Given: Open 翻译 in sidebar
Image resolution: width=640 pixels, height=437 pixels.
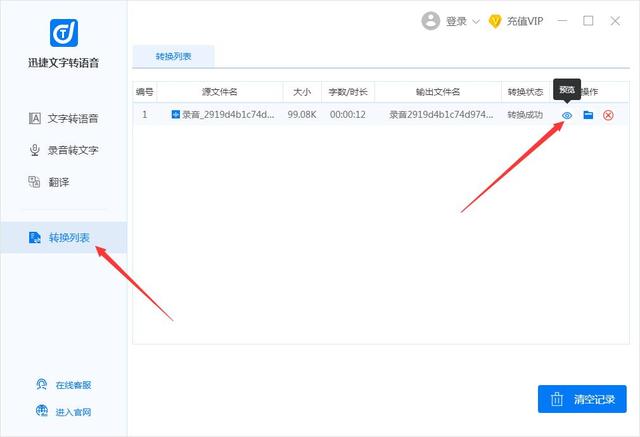Looking at the screenshot, I should click(x=49, y=182).
